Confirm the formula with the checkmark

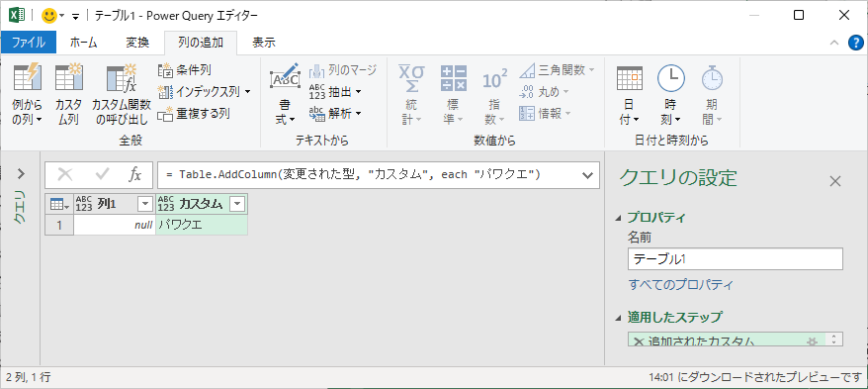click(x=102, y=175)
